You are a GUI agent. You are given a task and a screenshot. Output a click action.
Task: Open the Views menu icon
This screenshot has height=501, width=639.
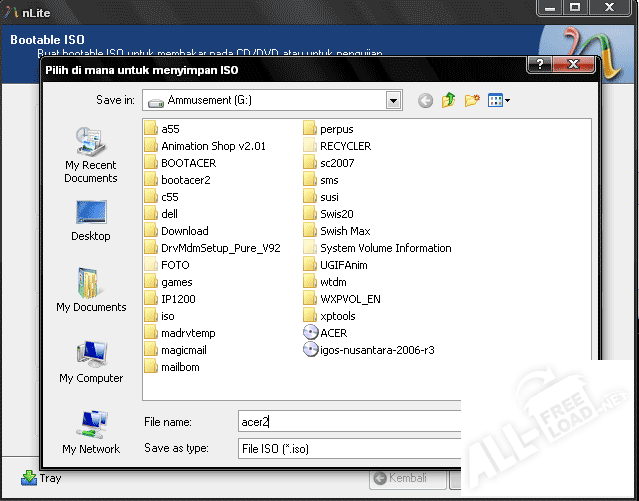(x=498, y=100)
